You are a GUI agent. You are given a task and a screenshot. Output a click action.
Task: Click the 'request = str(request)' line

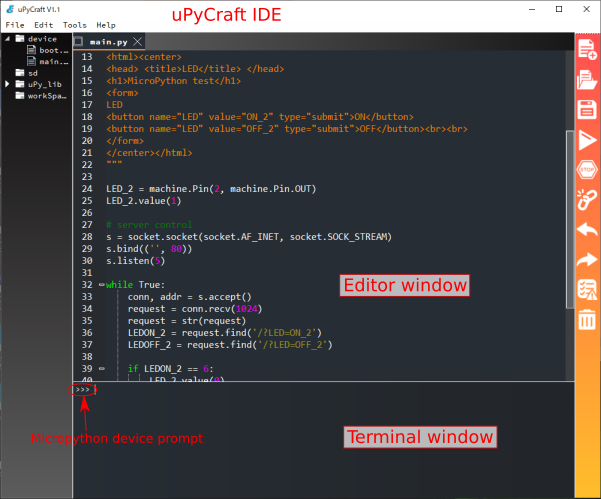pyautogui.click(x=187, y=321)
